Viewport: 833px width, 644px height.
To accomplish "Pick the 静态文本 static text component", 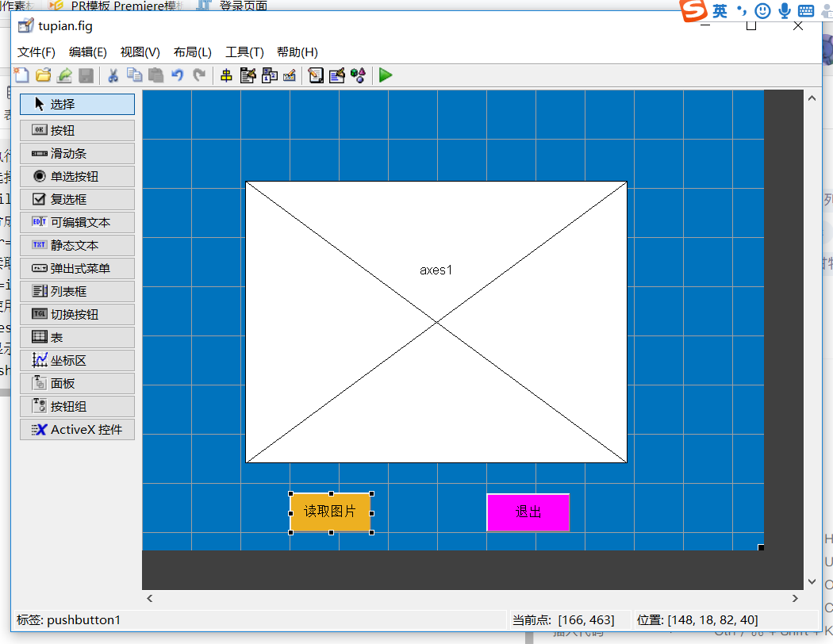I will point(77,245).
